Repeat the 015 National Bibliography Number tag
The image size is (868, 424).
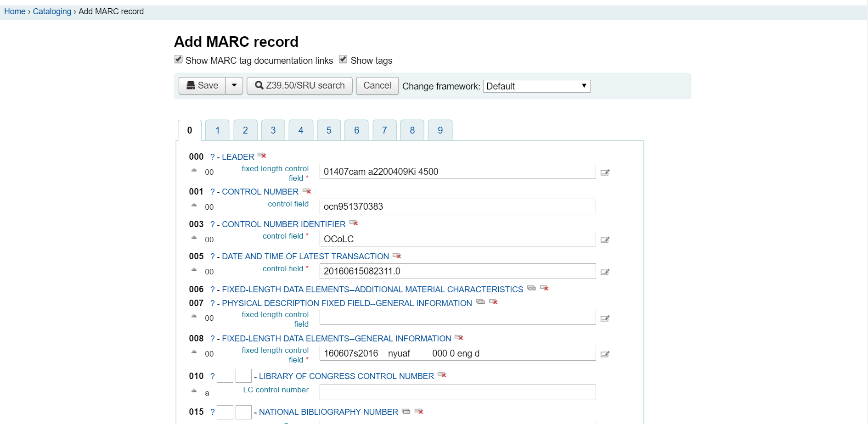(x=406, y=411)
